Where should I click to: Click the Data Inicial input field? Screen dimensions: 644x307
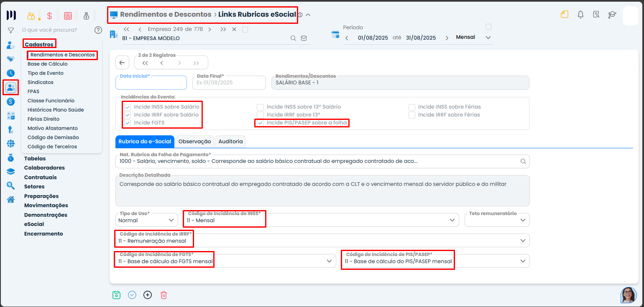tap(151, 83)
